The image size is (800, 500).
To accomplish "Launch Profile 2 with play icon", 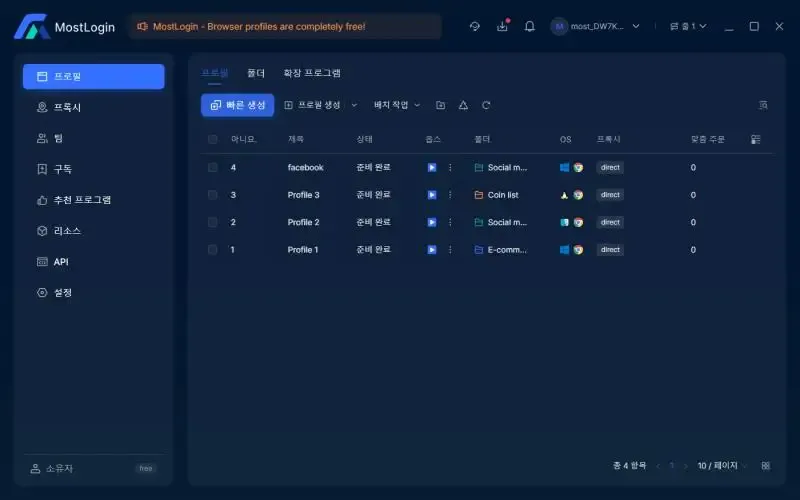I will 432,222.
